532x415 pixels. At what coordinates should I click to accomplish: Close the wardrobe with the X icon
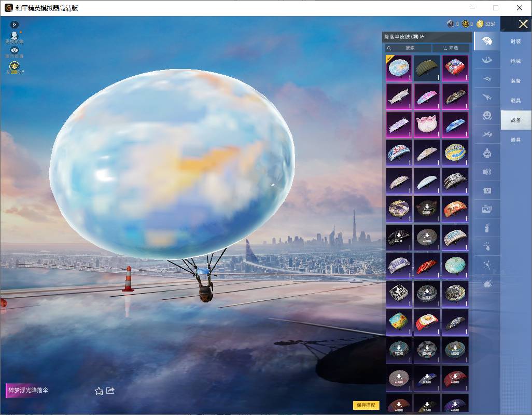pos(523,24)
